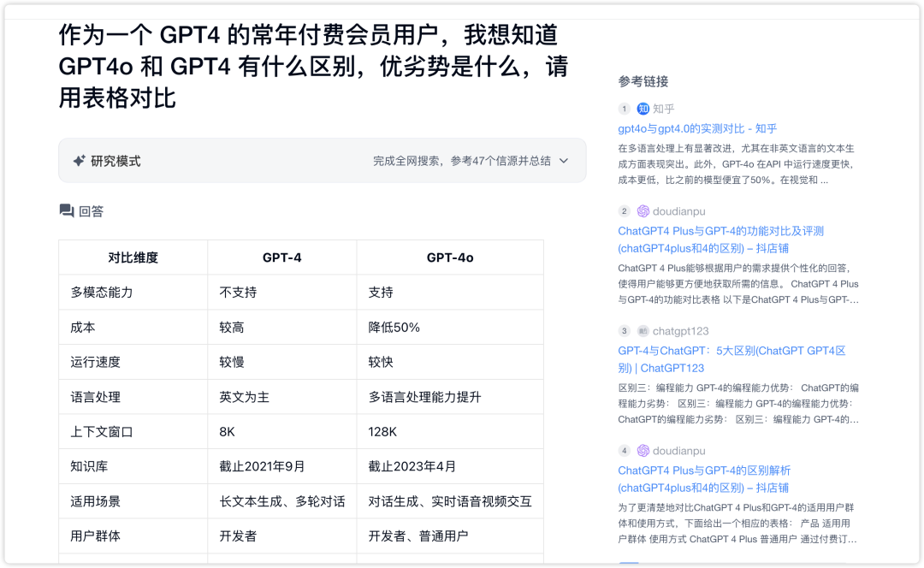Image resolution: width=924 pixels, height=568 pixels.
Task: Click the sparkle icon beside 研究模式
Action: [76, 159]
